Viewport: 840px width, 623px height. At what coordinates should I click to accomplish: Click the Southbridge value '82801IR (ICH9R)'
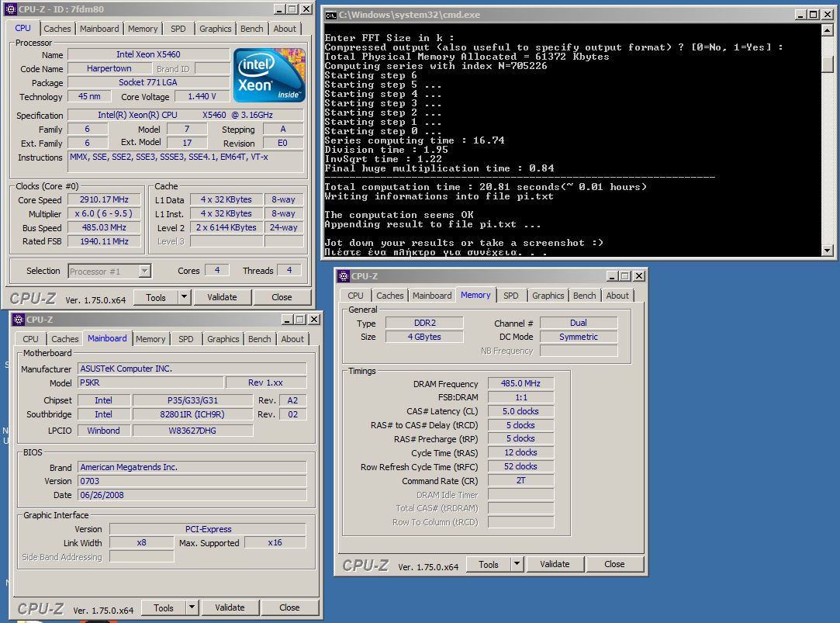click(192, 414)
